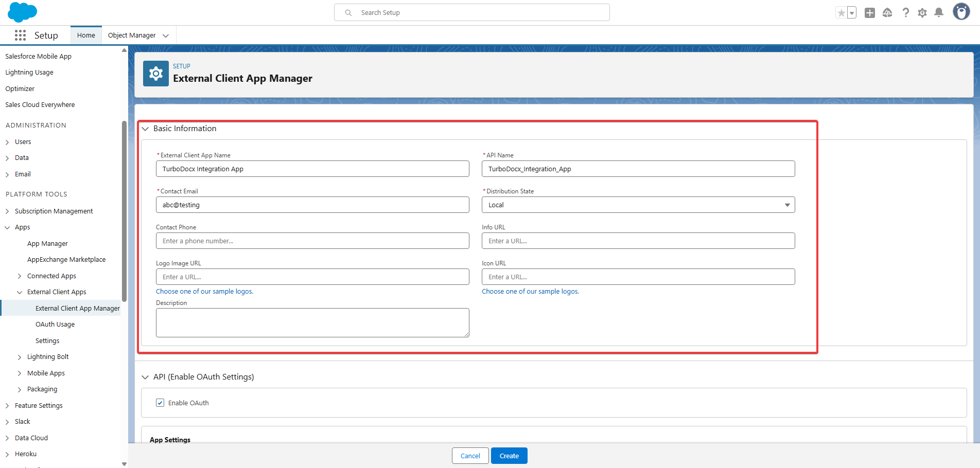Click the SETUP breadcrumb link
This screenshot has width=980, height=468.
(x=181, y=66)
